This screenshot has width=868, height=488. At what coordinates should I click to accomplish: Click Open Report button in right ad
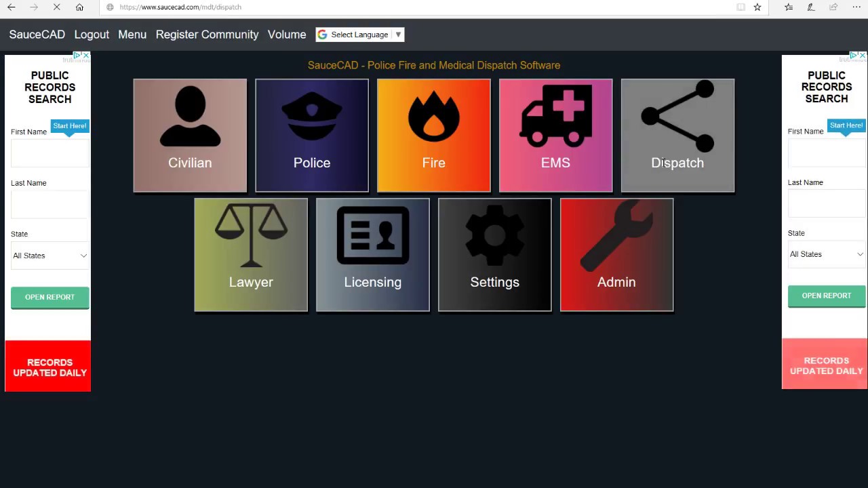click(827, 296)
